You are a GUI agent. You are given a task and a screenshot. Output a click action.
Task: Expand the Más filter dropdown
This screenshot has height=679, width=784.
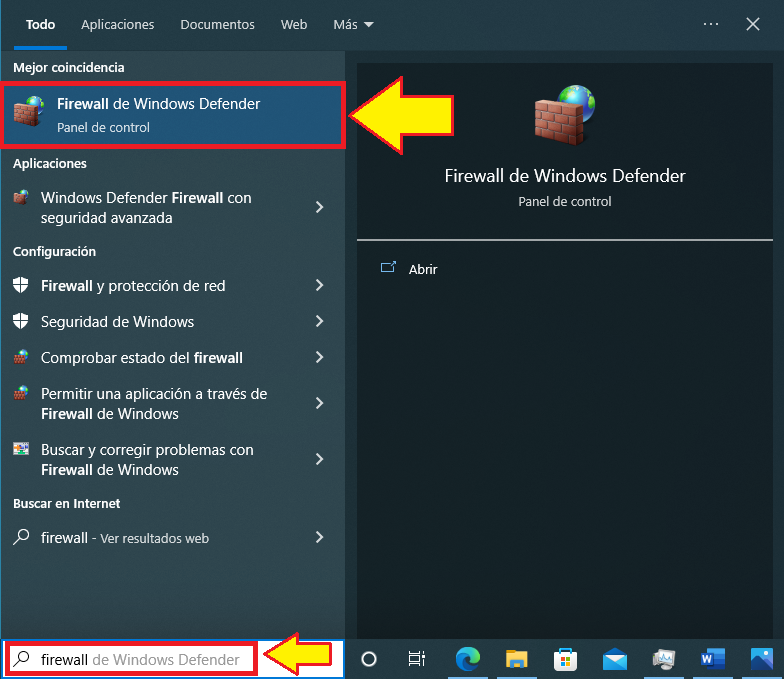pos(353,24)
